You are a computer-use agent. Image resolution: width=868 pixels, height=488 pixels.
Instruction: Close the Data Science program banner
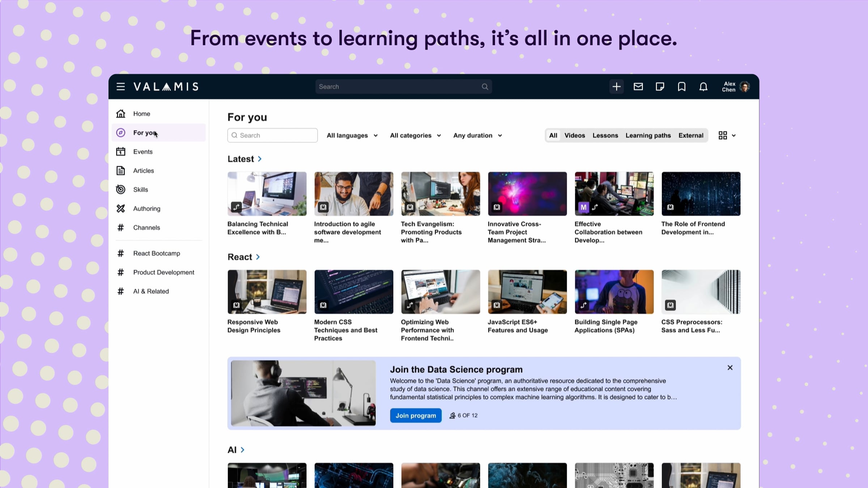[730, 368]
